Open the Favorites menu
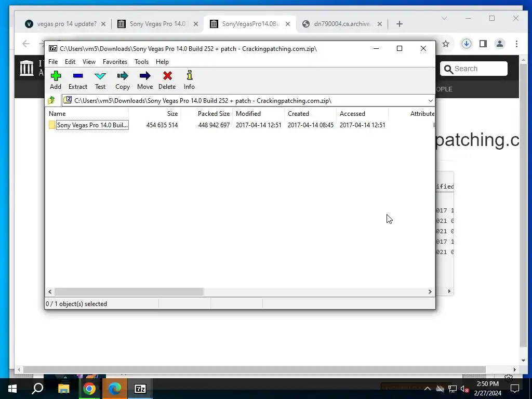 pyautogui.click(x=115, y=62)
